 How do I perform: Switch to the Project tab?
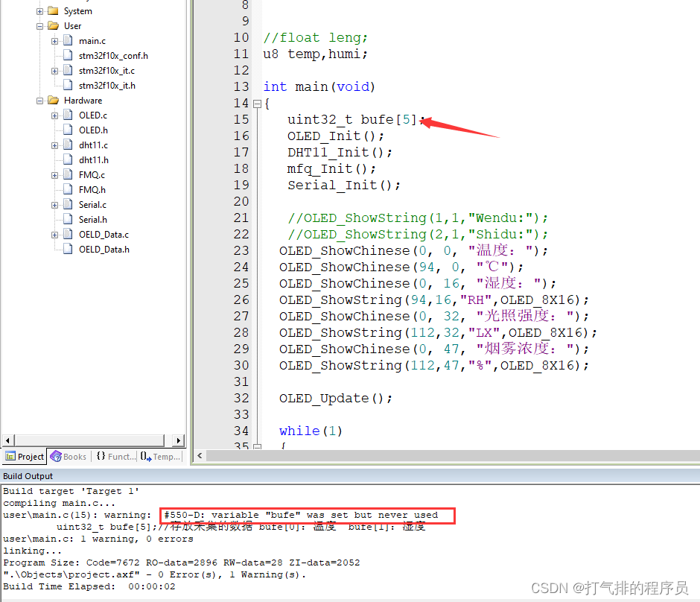coord(25,456)
